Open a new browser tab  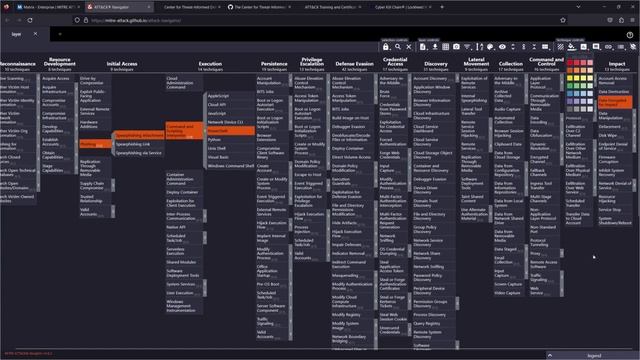point(442,7)
